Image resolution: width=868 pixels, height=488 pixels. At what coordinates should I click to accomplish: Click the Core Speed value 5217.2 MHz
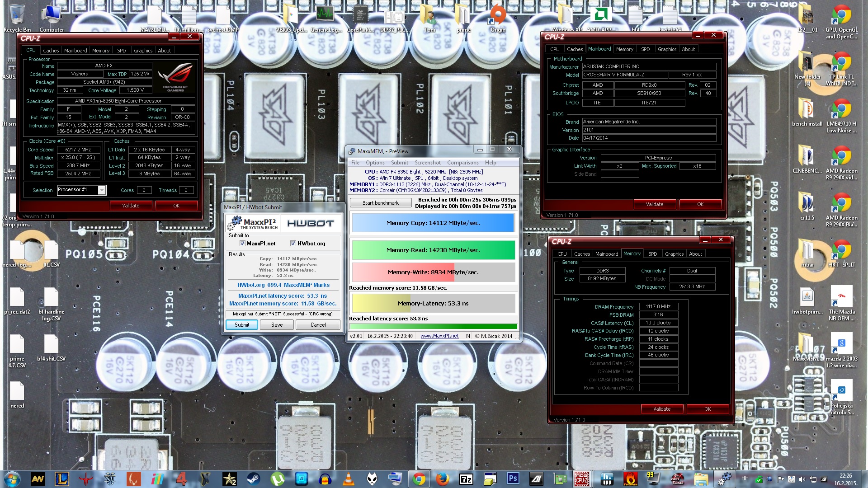click(x=78, y=150)
